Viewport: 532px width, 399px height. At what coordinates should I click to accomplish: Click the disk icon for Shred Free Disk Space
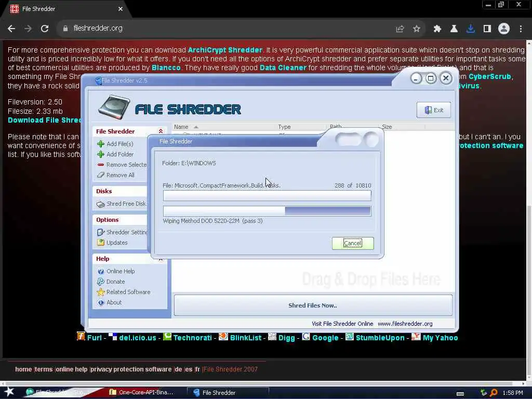click(x=101, y=204)
